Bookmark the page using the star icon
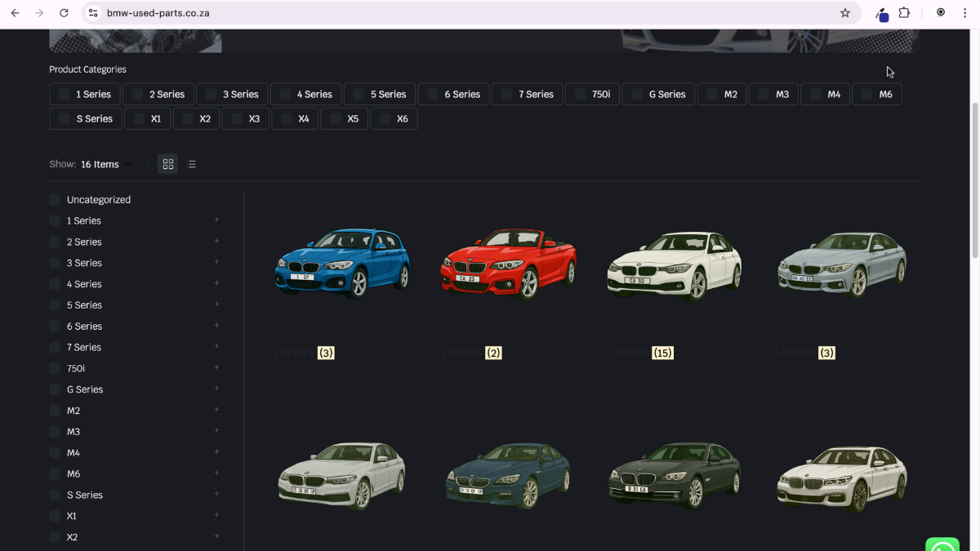980x551 pixels. [845, 13]
